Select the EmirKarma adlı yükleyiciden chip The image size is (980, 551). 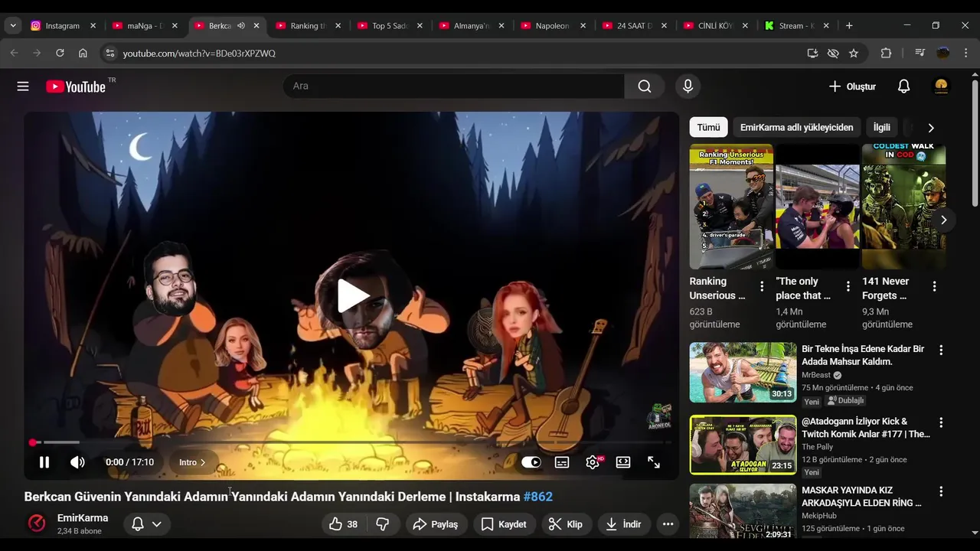pyautogui.click(x=796, y=127)
